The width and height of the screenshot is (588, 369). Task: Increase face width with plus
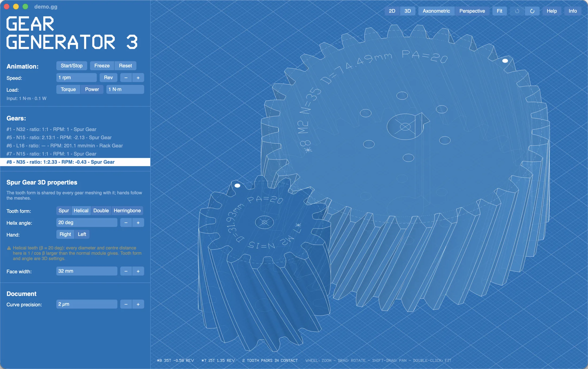(x=138, y=271)
